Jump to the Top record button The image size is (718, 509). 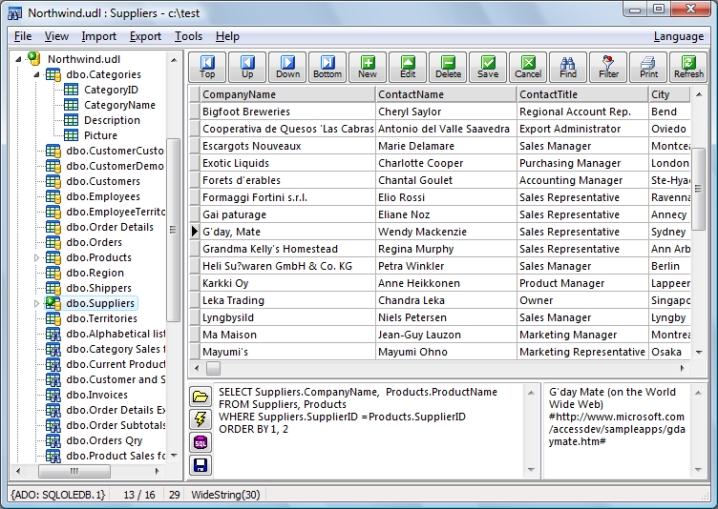click(207, 67)
